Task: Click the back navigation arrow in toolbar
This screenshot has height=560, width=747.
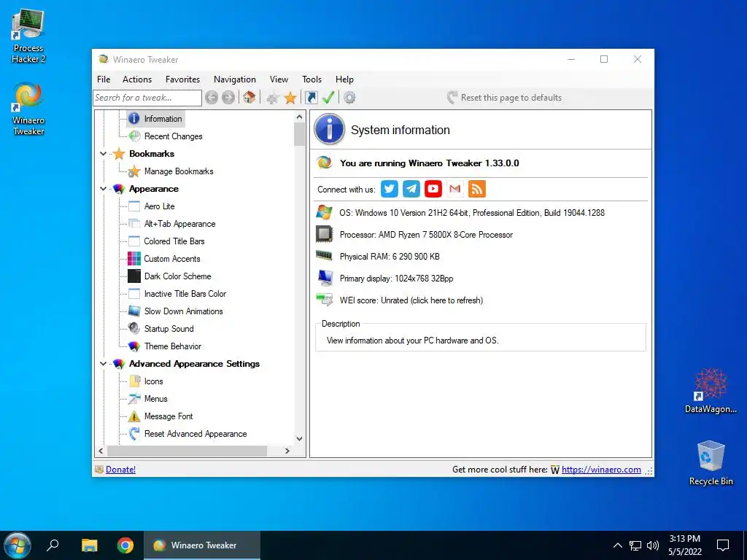Action: (212, 98)
